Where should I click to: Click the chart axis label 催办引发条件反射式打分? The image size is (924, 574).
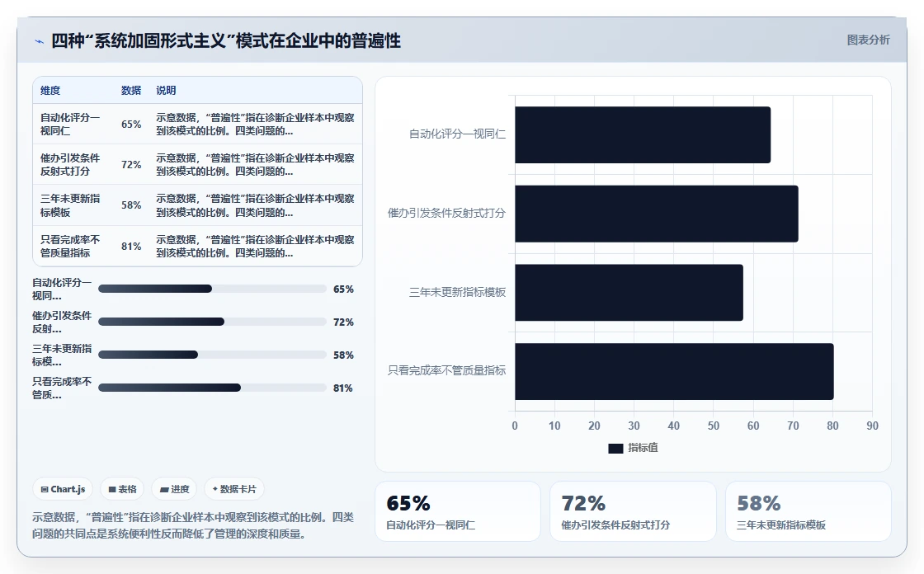tap(446, 214)
